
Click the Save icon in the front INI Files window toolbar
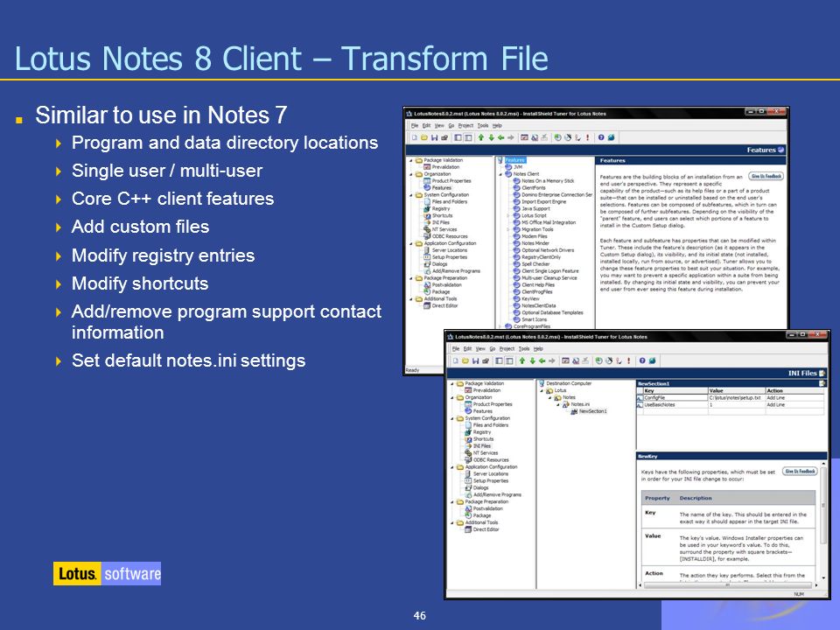click(x=475, y=361)
